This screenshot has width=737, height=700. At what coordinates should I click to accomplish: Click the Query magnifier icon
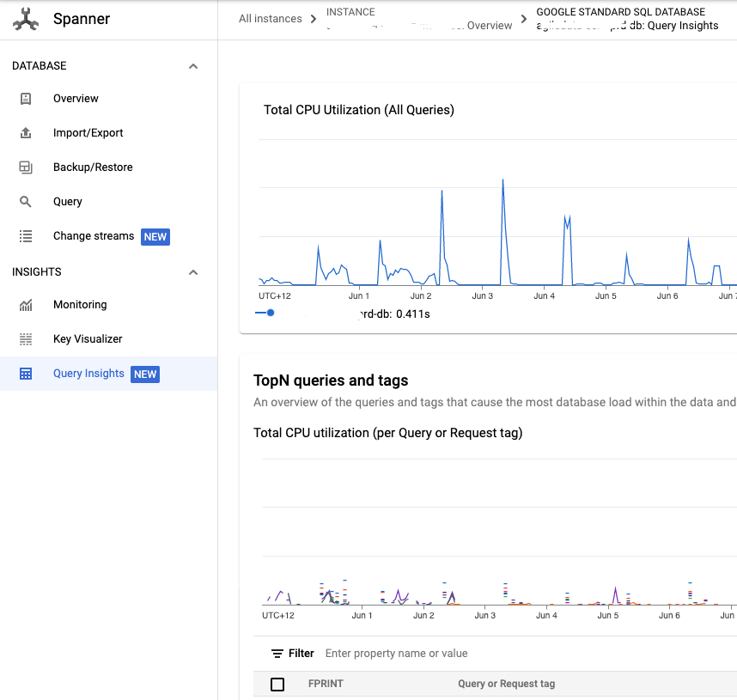26,202
